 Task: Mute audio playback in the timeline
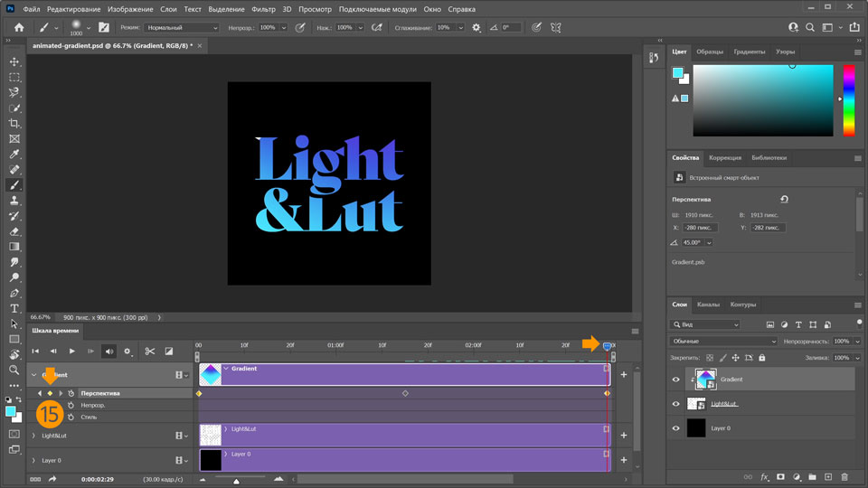[x=109, y=352]
